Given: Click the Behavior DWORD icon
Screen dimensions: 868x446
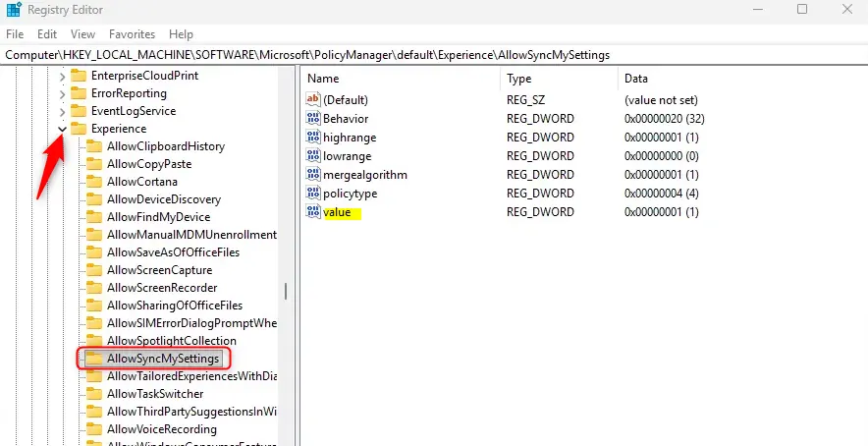Looking at the screenshot, I should point(313,119).
